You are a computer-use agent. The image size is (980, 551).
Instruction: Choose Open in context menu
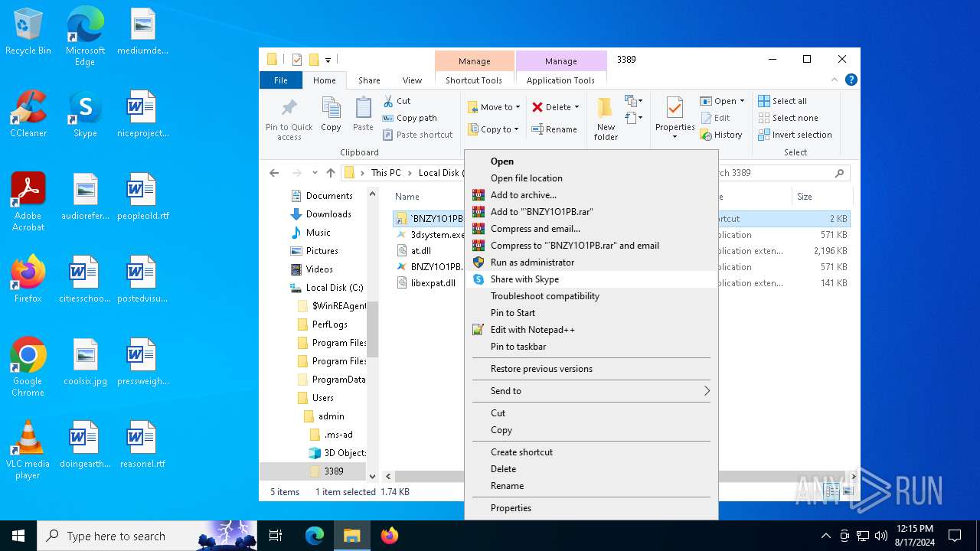click(591, 161)
